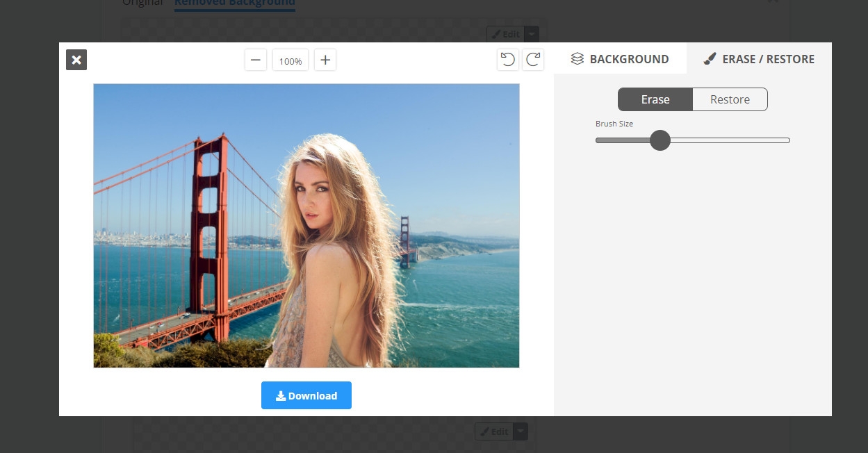Screen dimensions: 868x453
Task: Click the brush icon on ERASE / RESTORE tab
Action: coord(710,59)
